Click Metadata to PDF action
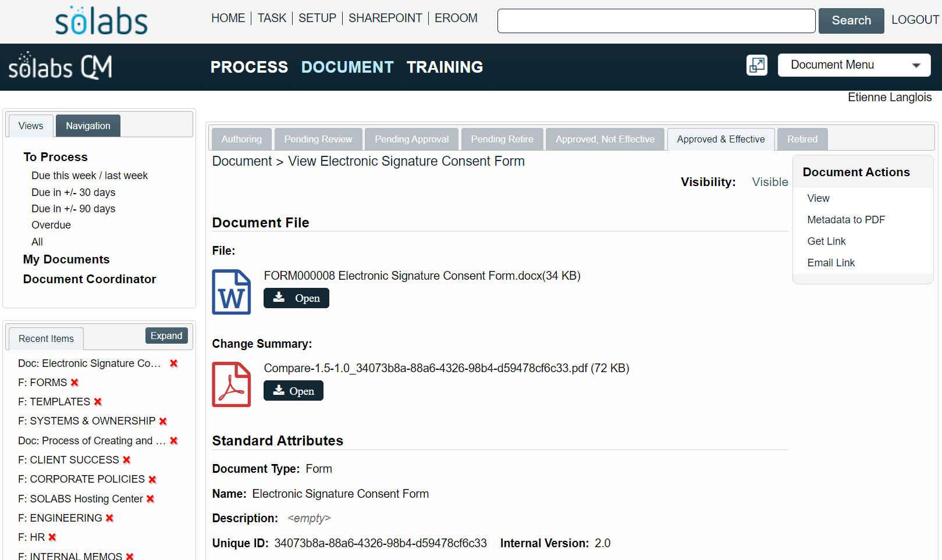Viewport: 942px width, 560px height. [x=846, y=220]
